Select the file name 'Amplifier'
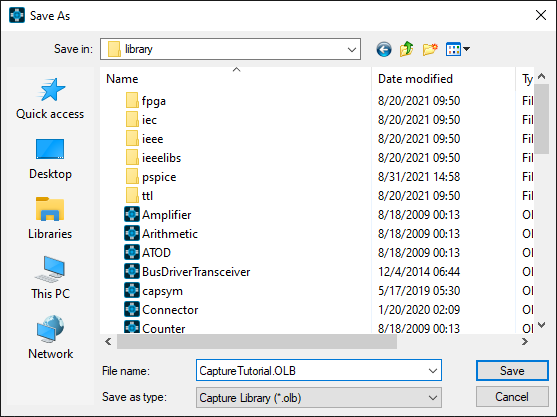This screenshot has width=557, height=417. tap(167, 215)
